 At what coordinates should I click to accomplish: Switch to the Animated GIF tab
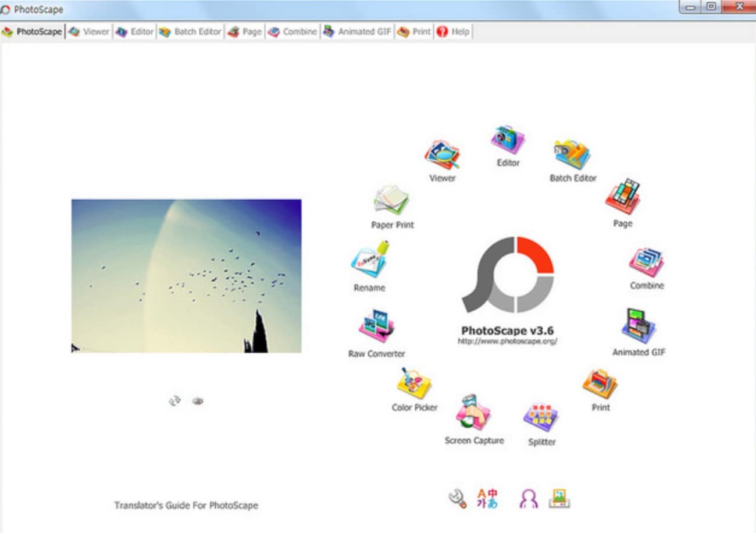(357, 31)
